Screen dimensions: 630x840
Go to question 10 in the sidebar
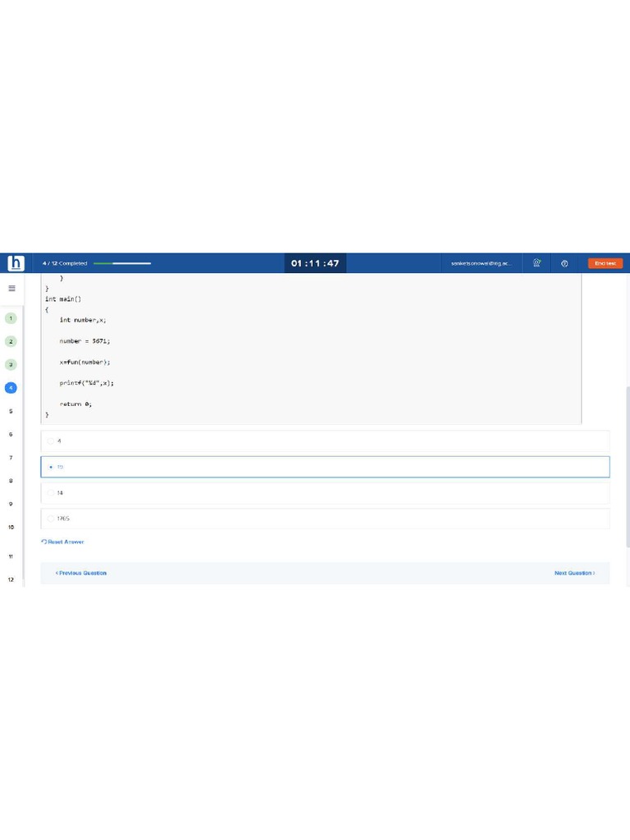point(11,527)
